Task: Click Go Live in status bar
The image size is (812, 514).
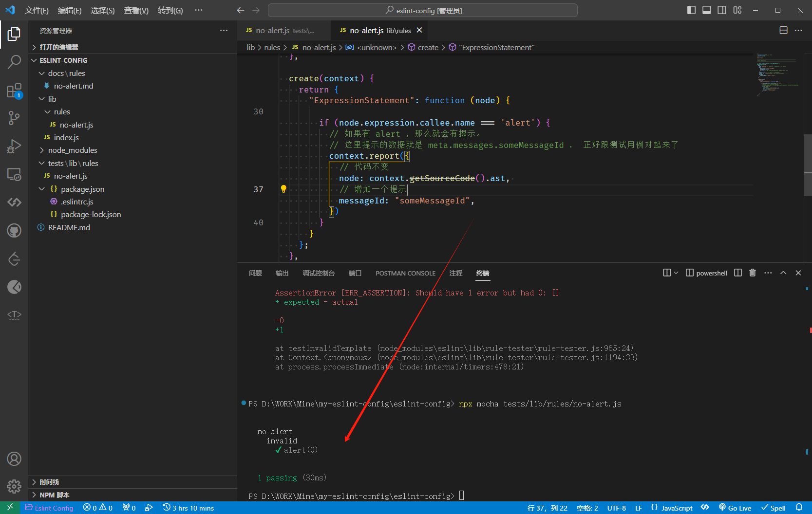Action: point(735,508)
